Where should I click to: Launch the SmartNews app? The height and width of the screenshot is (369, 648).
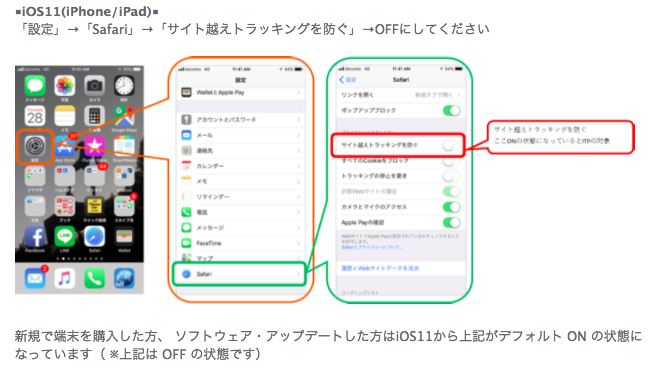point(124,146)
